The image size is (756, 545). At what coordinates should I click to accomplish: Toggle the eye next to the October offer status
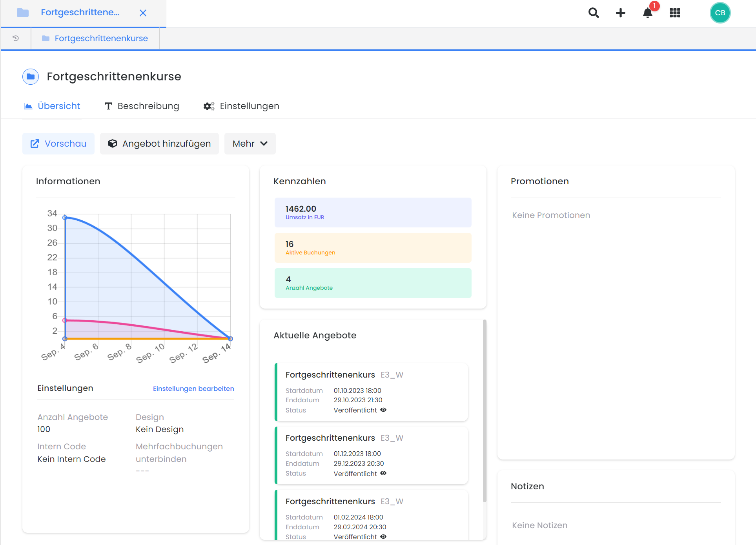click(383, 410)
